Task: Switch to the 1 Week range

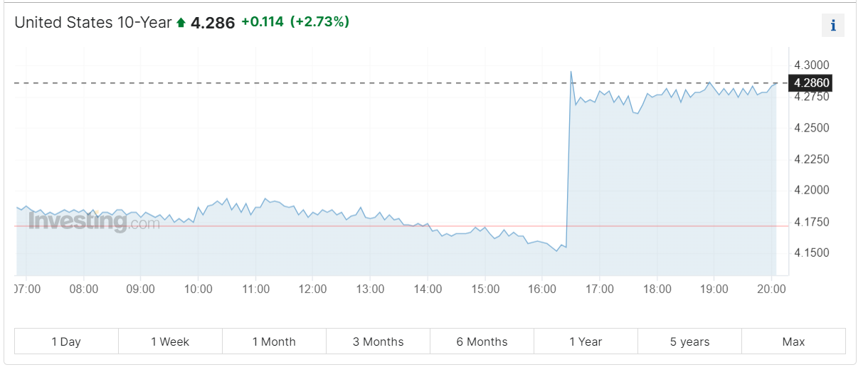Action: [x=170, y=341]
